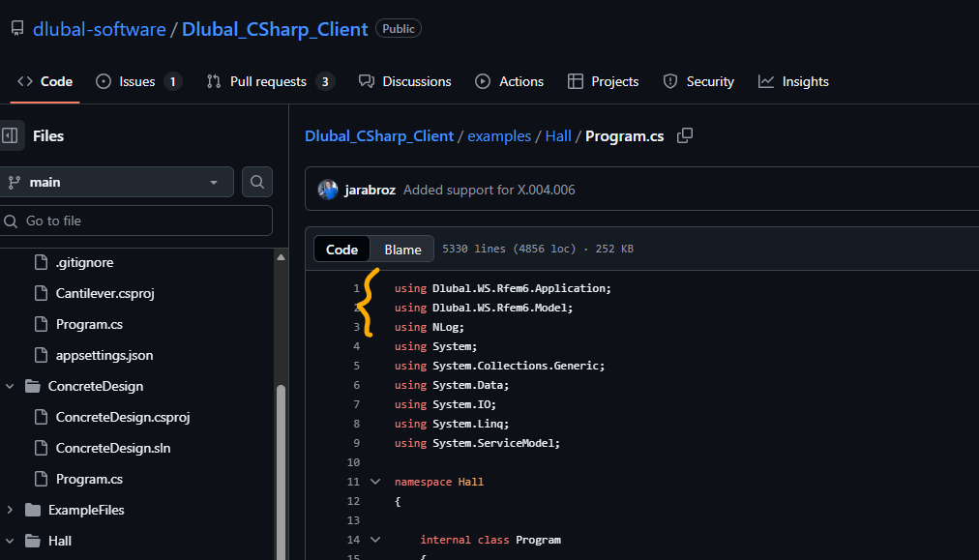Viewport: 979px width, 560px height.
Task: Click the Go to file search box
Action: pos(135,221)
